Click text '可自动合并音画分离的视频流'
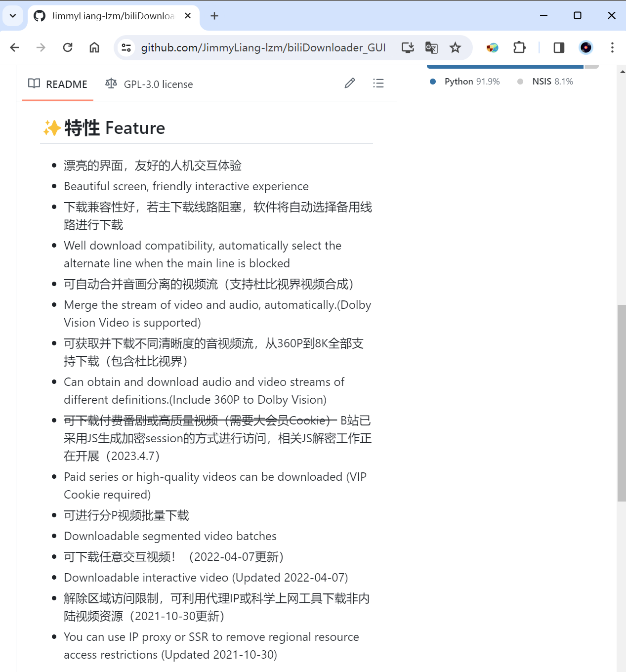 [x=141, y=284]
